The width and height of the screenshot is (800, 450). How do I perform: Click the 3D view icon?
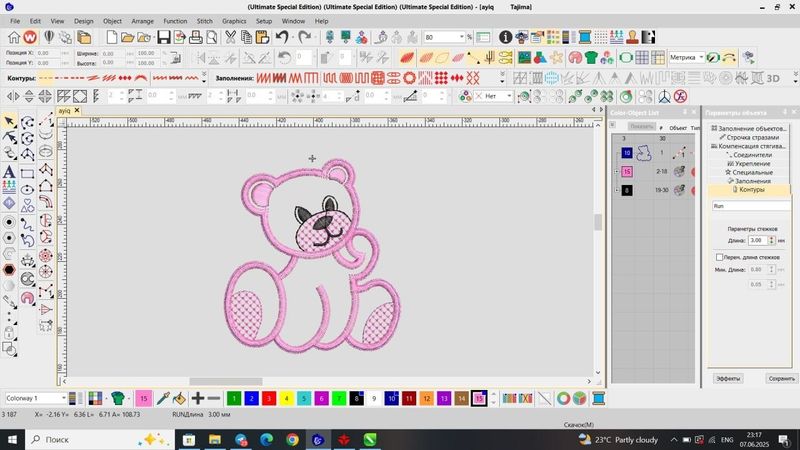pyautogui.click(x=773, y=78)
